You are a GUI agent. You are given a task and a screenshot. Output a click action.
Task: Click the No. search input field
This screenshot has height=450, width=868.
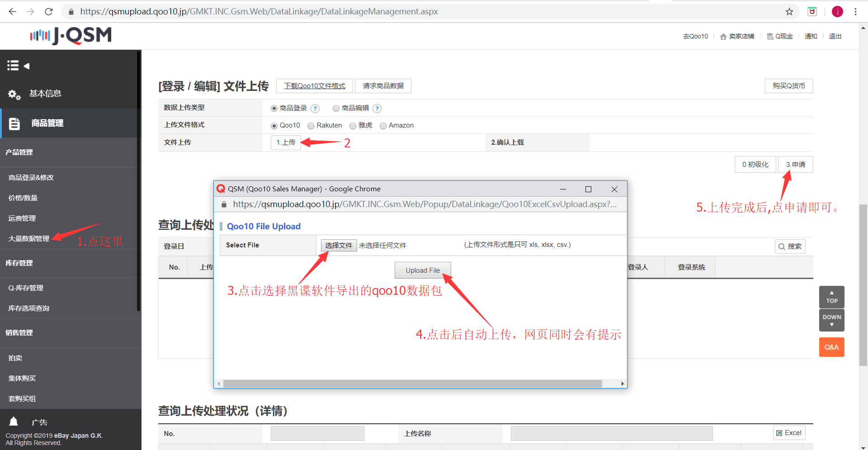pyautogui.click(x=317, y=433)
